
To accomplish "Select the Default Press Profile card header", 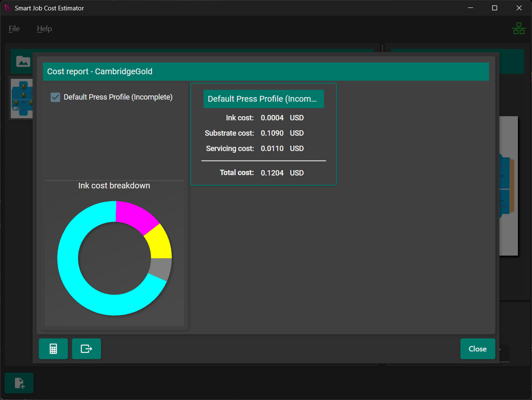I will (263, 99).
